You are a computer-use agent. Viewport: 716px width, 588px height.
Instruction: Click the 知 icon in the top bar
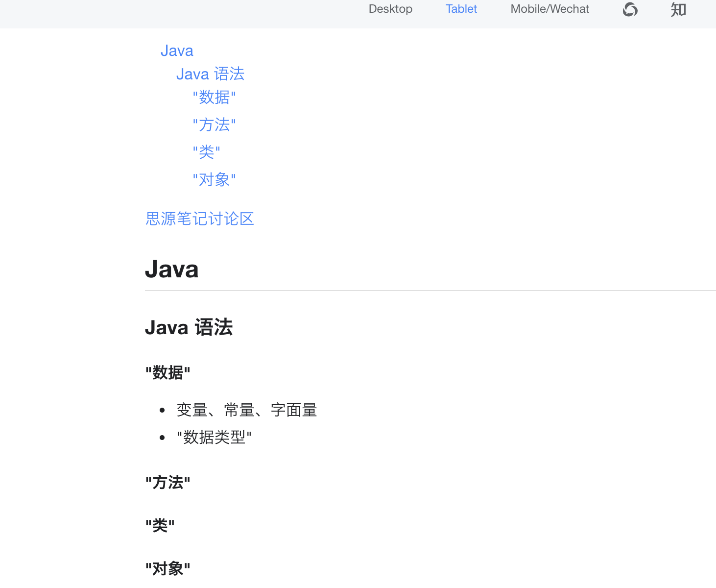tap(678, 9)
